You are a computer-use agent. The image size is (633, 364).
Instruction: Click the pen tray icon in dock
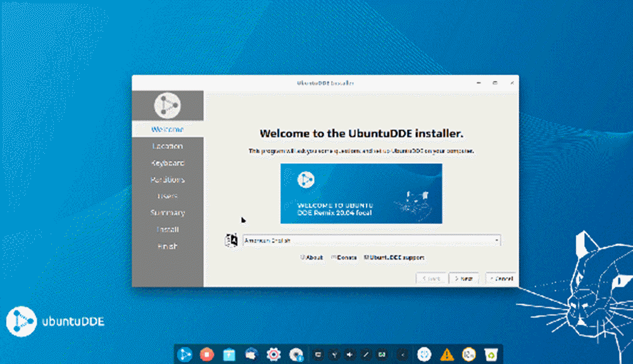click(x=366, y=355)
